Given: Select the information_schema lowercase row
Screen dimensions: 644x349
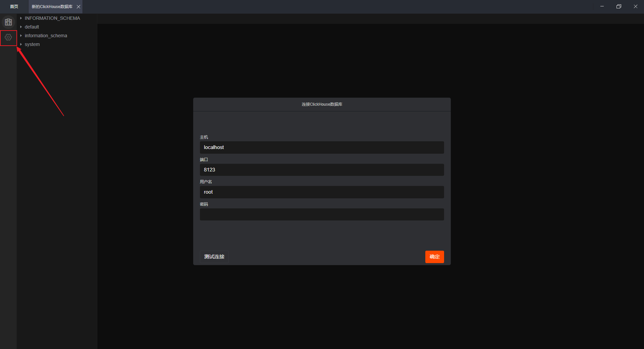Looking at the screenshot, I should (x=57, y=36).
